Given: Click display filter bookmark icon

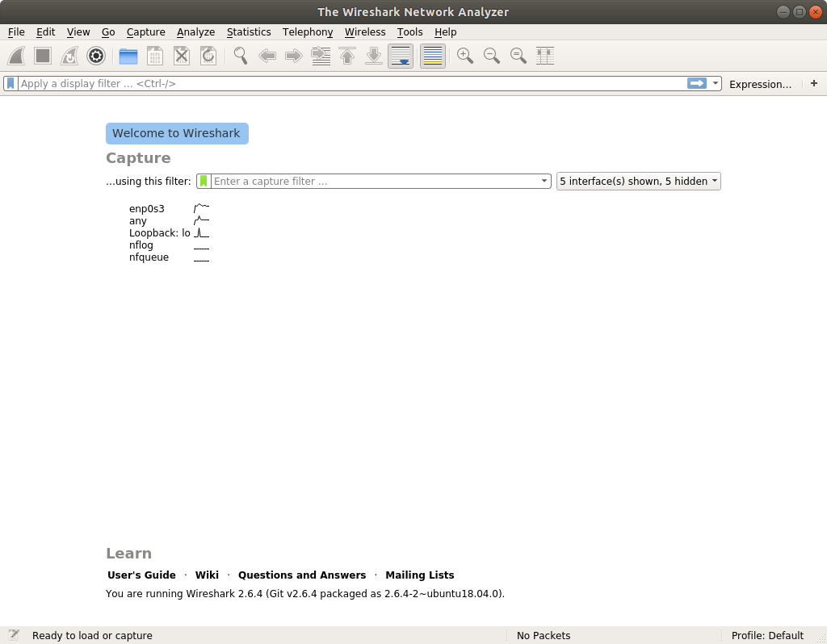Looking at the screenshot, I should coord(10,83).
